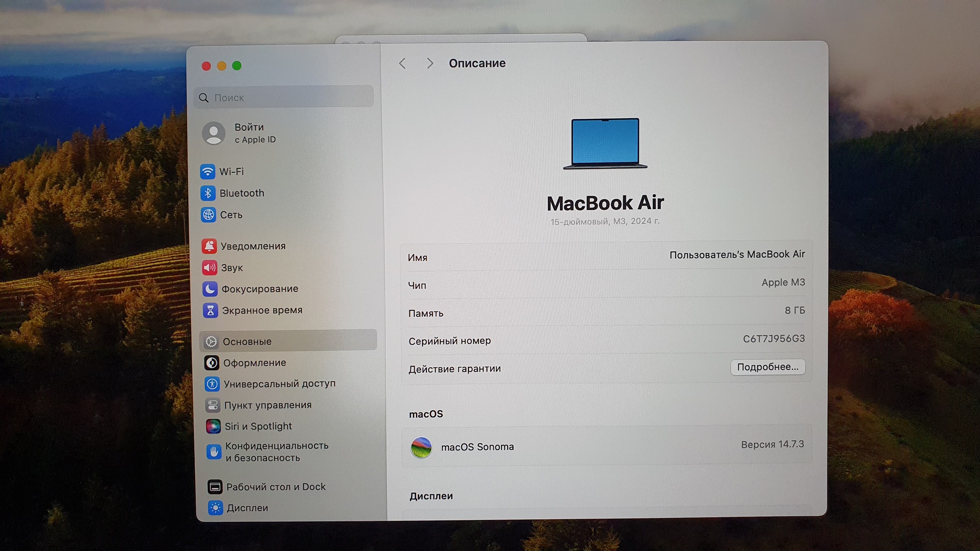The image size is (980, 551).
Task: Select the Bluetooth icon in sidebar
Action: (x=208, y=193)
